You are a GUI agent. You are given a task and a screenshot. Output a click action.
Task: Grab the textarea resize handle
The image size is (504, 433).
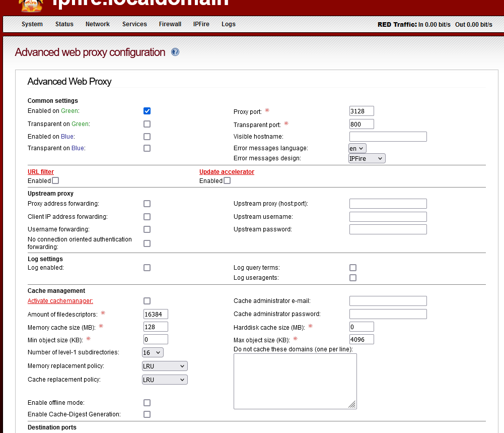[x=352, y=405]
